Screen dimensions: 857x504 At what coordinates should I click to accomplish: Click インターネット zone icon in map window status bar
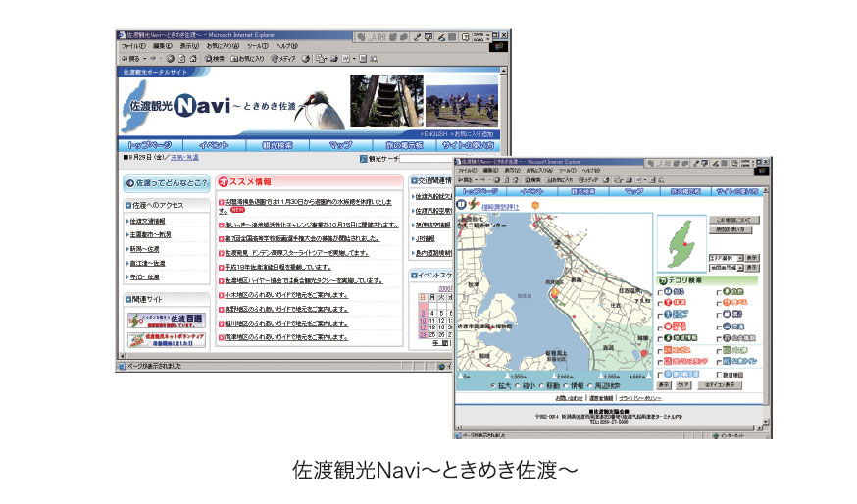point(716,435)
